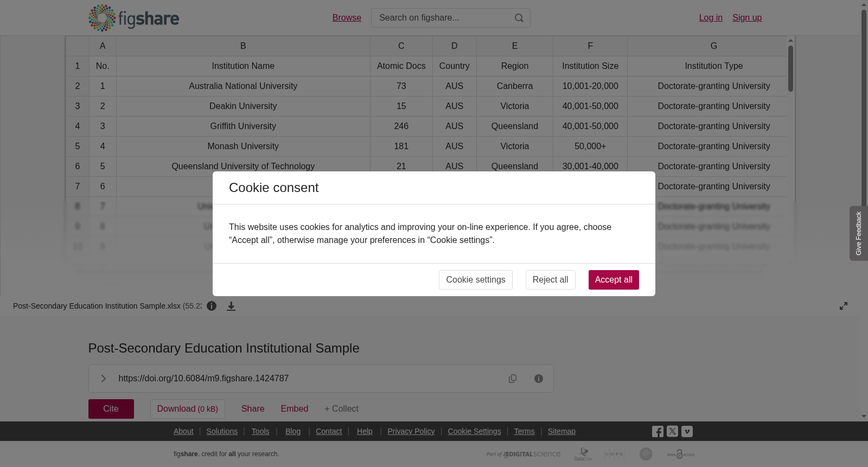Open the Tools footer link
This screenshot has width=868, height=467.
(260, 431)
